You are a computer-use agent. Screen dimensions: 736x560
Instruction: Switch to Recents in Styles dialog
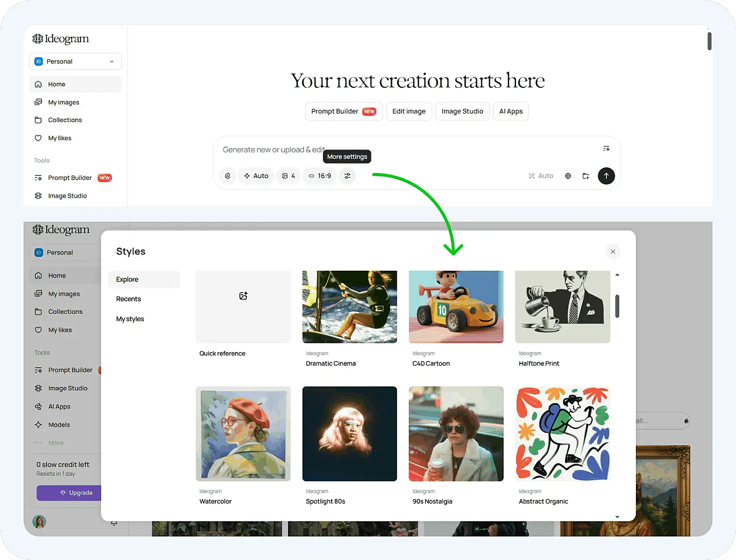coord(129,299)
